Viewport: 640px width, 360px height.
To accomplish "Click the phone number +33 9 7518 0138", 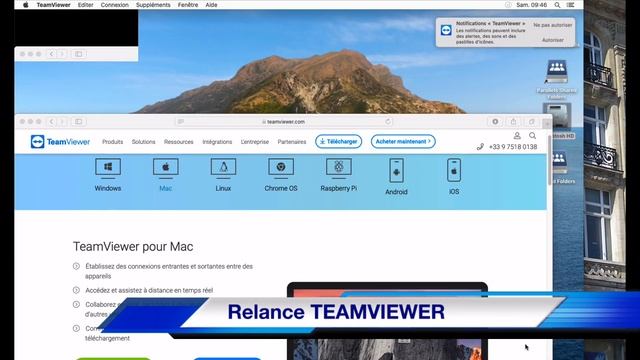I will tap(513, 147).
